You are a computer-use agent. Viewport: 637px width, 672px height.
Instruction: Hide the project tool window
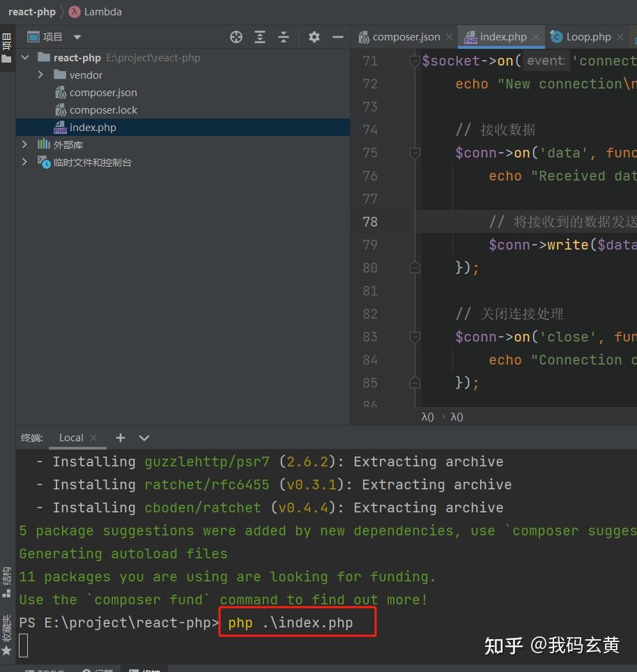click(x=338, y=36)
